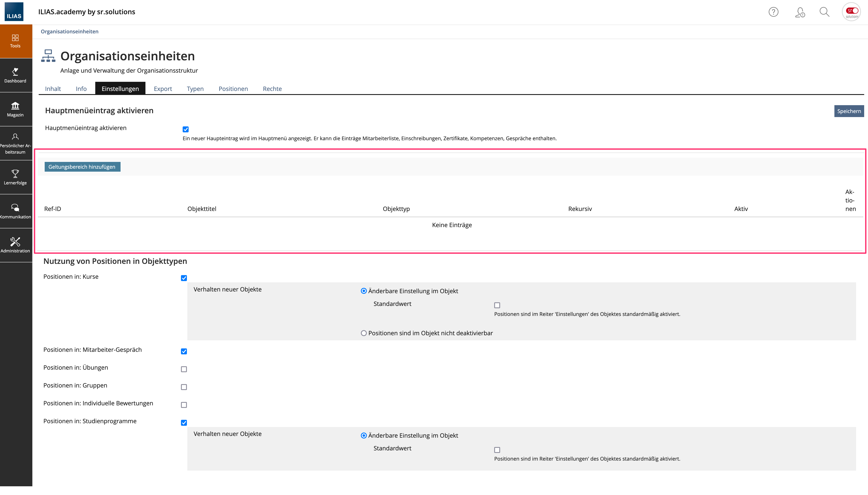Viewport: 868px width, 495px height.
Task: Click the help question mark icon
Action: pyautogui.click(x=773, y=12)
